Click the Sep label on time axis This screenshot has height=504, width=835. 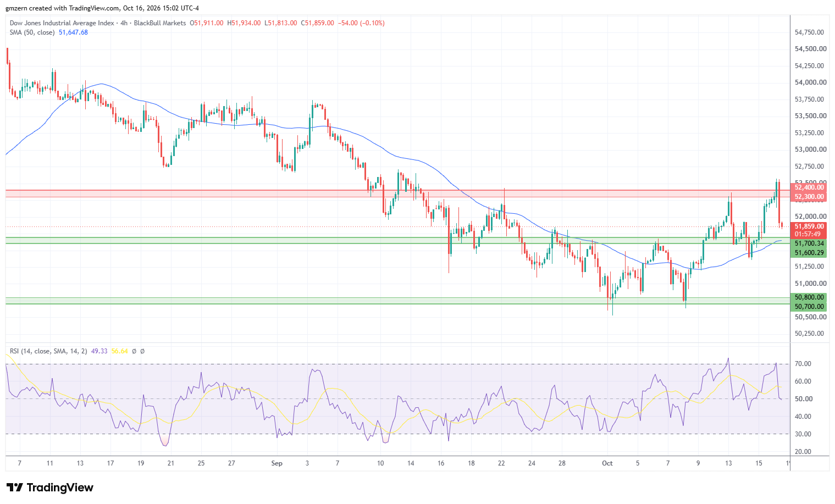pos(277,463)
